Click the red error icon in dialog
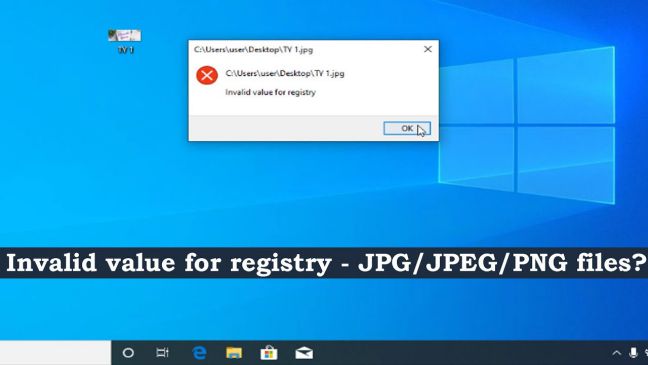The image size is (648, 365). (207, 75)
